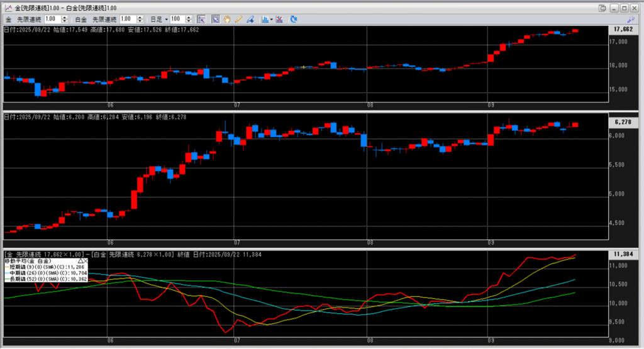644x349 pixels.
Task: Click the crosshair display toolbar icon
Action: point(201,19)
